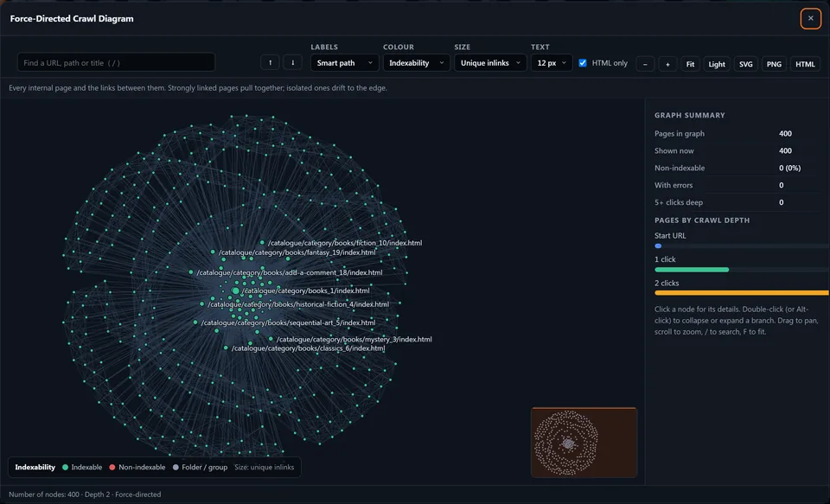
Task: Toggle the Indexable legend item
Action: [82, 467]
